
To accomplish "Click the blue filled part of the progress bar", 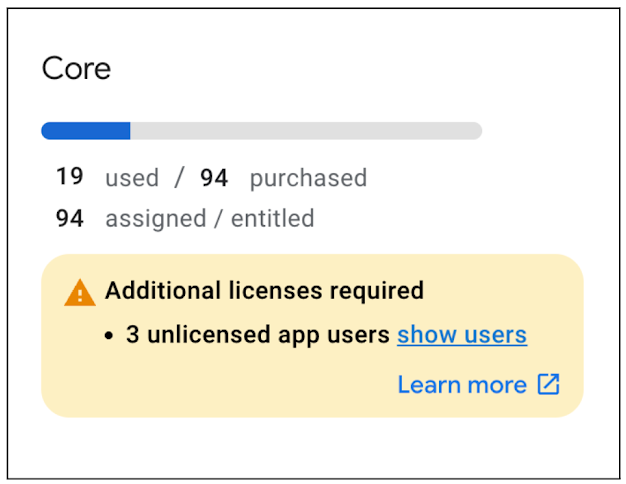I will pyautogui.click(x=86, y=131).
